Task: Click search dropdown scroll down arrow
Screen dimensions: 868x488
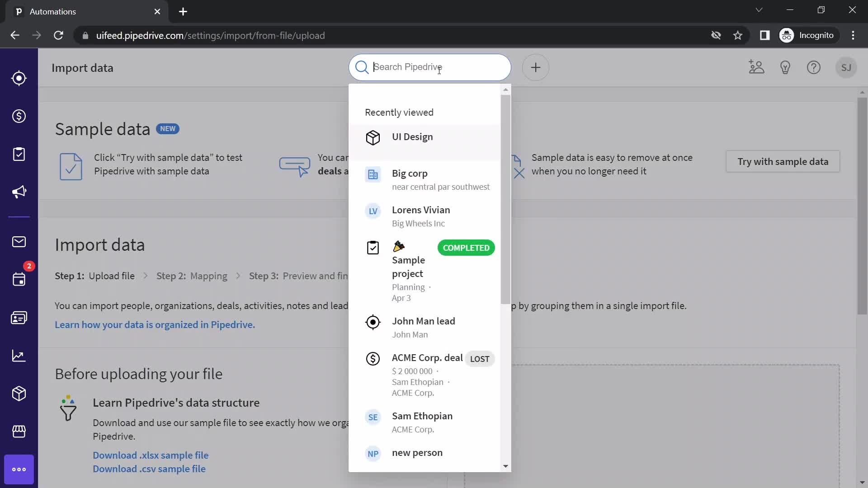Action: pos(505,466)
